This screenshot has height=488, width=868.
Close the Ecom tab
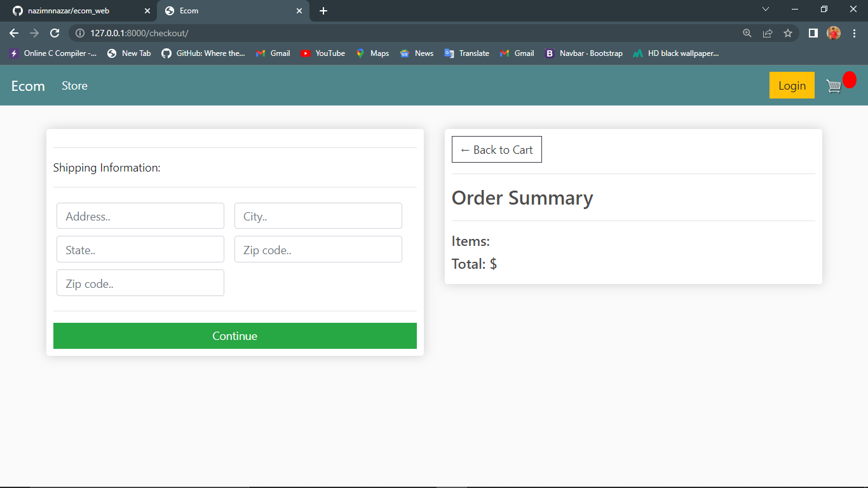pos(299,11)
